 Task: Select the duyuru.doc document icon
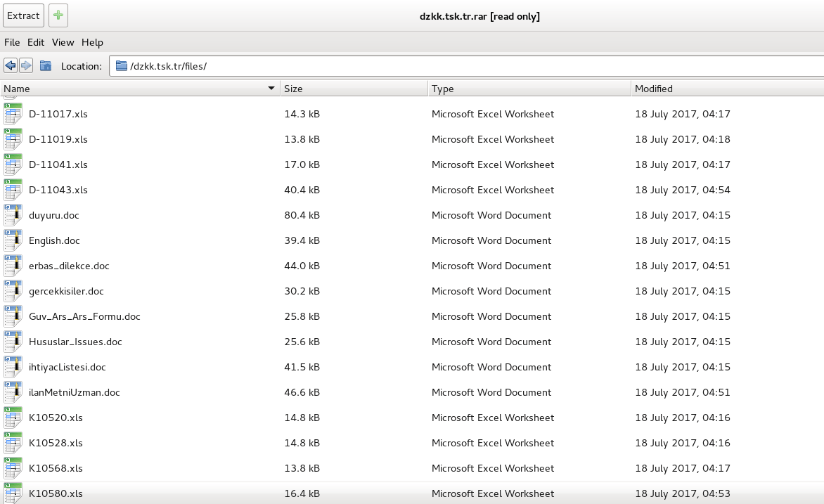13,215
